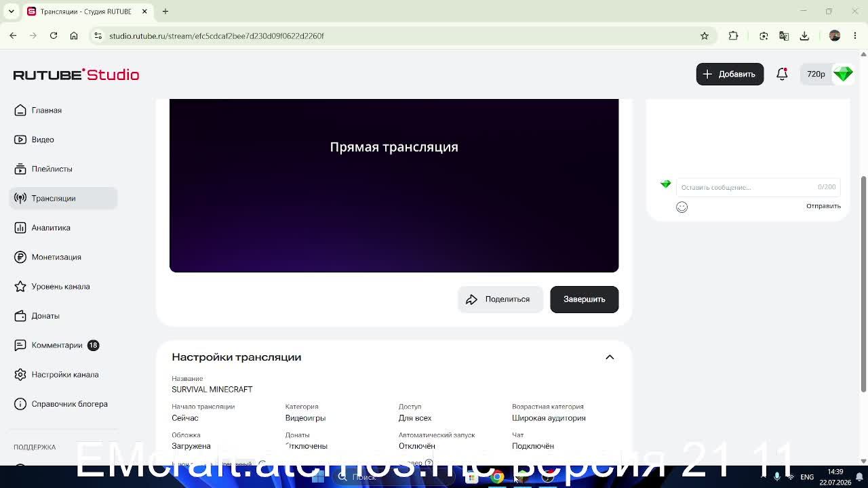Screen dimensions: 868x488
Task: Click the browser home icon
Action: 74,36
